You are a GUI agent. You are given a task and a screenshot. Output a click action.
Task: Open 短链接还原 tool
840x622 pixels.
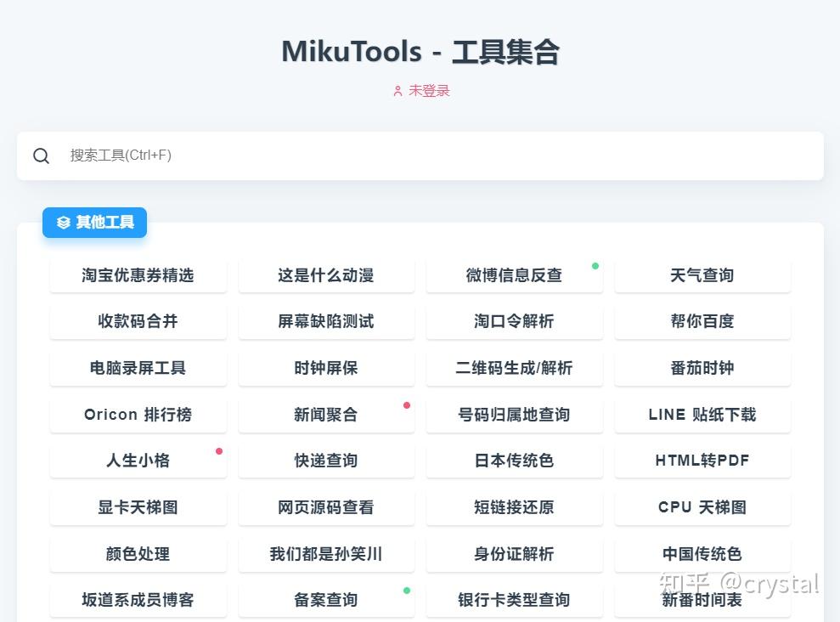tap(515, 507)
